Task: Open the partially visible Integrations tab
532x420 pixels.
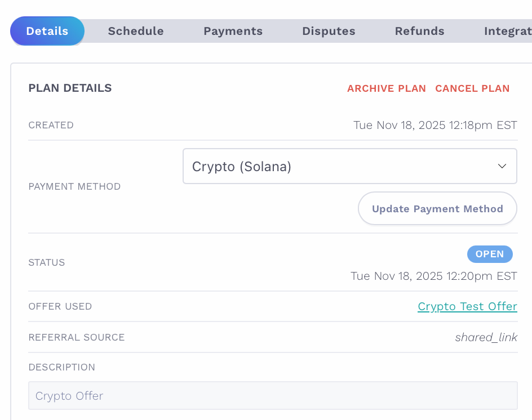Action: (x=507, y=31)
